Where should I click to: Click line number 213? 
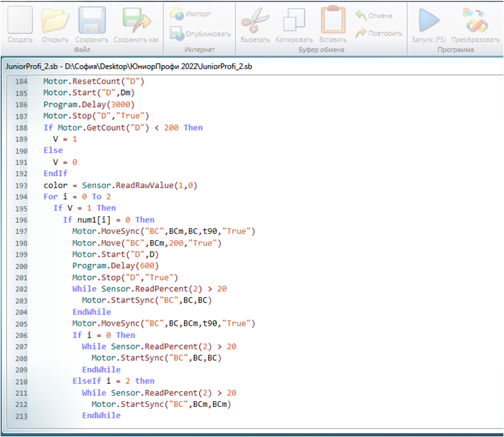[x=21, y=416]
